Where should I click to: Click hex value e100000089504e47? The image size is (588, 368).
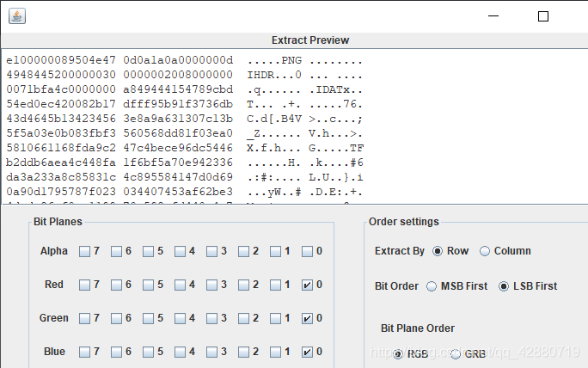(x=61, y=60)
